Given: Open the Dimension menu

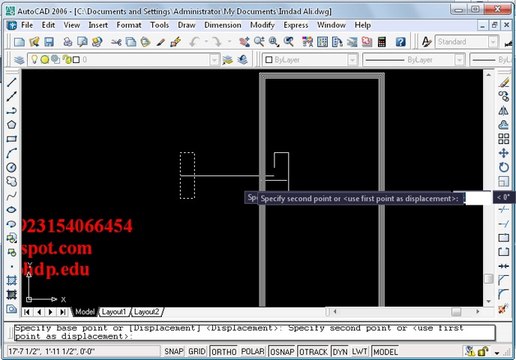Looking at the screenshot, I should [223, 25].
